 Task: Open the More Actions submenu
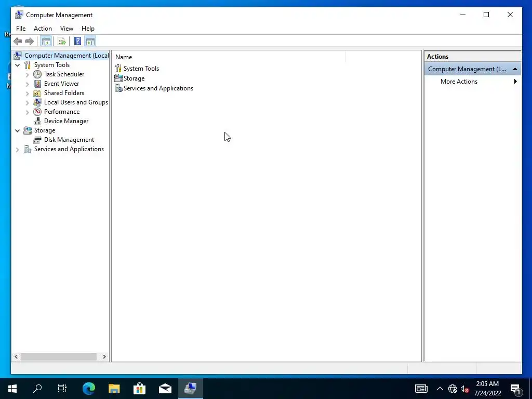473,82
